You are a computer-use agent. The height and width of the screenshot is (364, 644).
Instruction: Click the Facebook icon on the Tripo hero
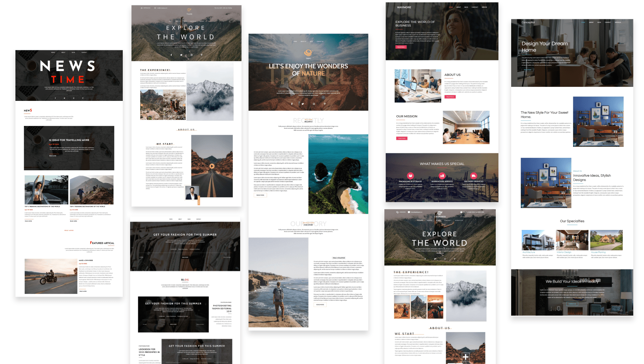point(292,104)
